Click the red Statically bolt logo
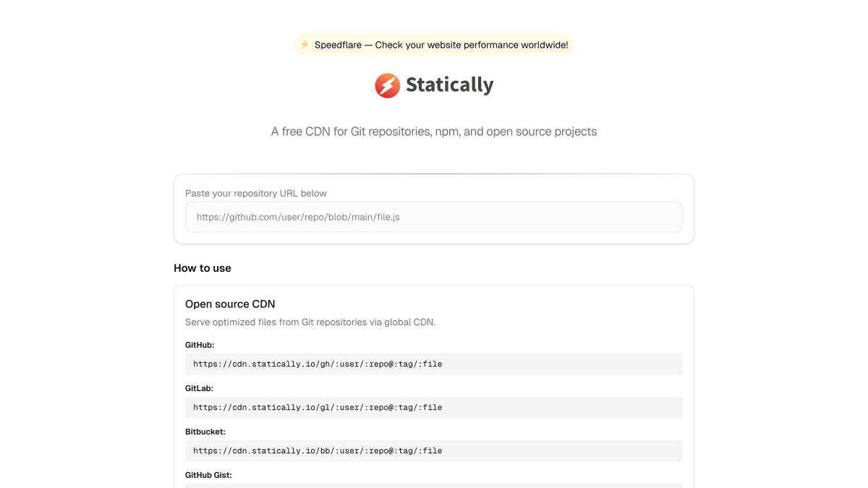Screen dimensions: 868x488 (x=388, y=85)
